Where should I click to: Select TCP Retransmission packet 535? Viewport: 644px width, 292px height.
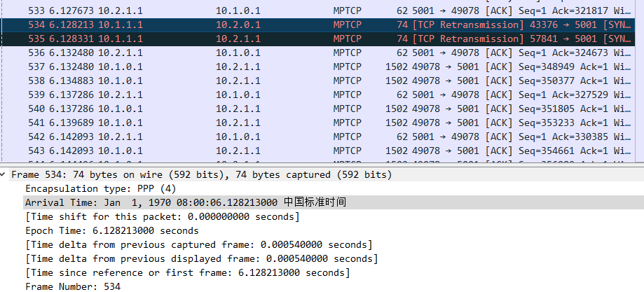[x=318, y=39]
